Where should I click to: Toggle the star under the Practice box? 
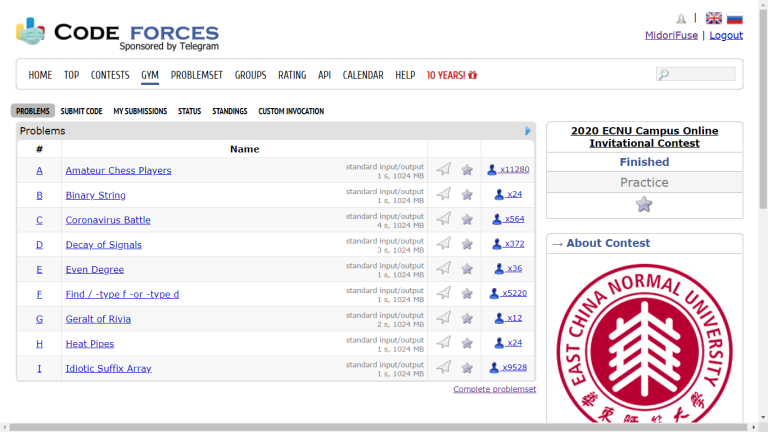pyautogui.click(x=644, y=205)
